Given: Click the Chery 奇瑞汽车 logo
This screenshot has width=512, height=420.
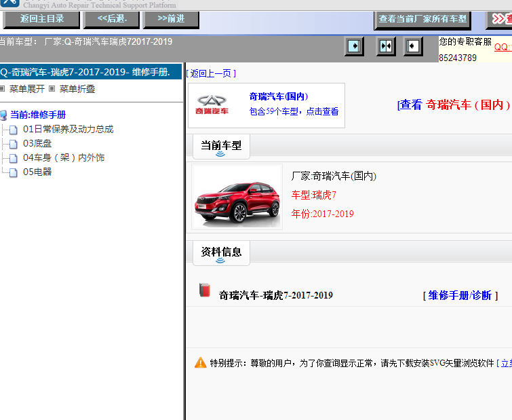Looking at the screenshot, I should point(212,105).
